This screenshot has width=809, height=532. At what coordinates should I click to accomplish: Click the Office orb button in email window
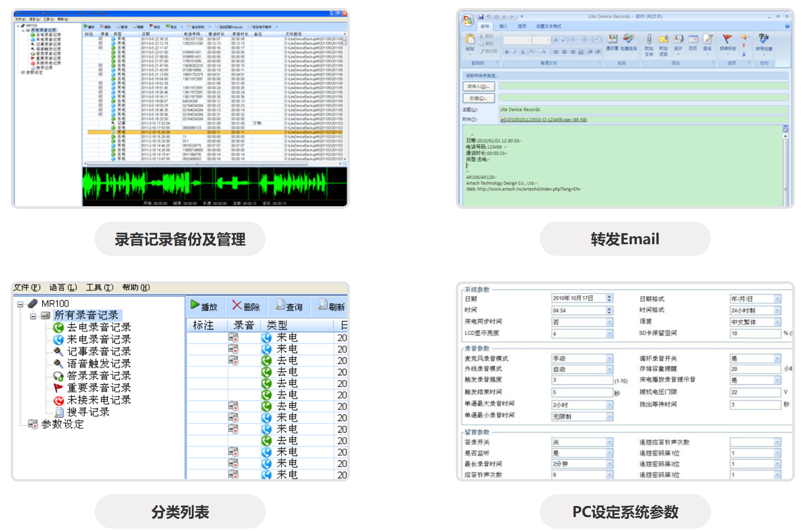point(468,20)
